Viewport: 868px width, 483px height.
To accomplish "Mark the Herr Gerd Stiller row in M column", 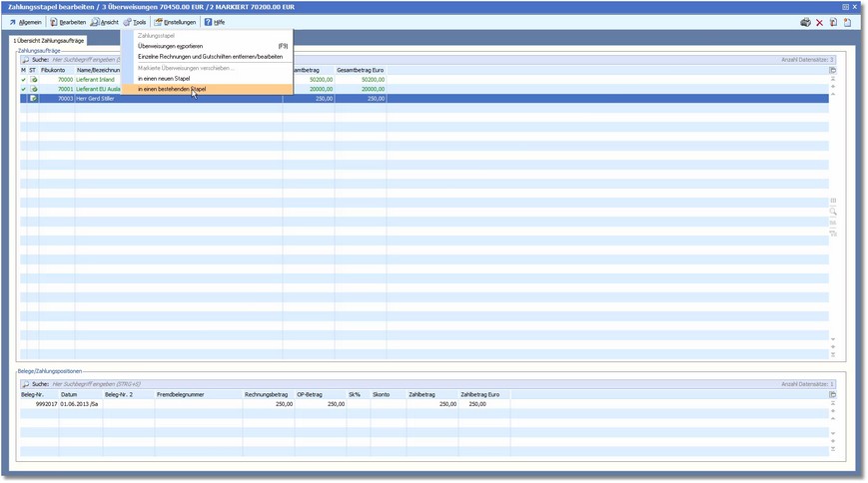I will 23,99.
